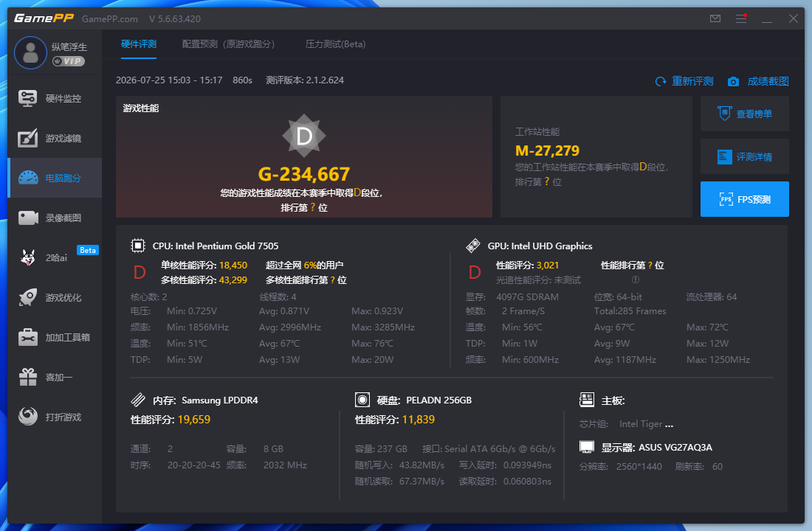Click the hard disk icon
The width and height of the screenshot is (812, 531).
click(362, 400)
